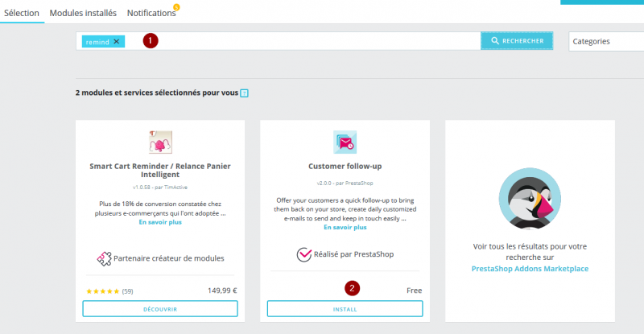Viewport: 644px width, 334px height.
Task: Remove the 'remind' search tag
Action: 117,42
